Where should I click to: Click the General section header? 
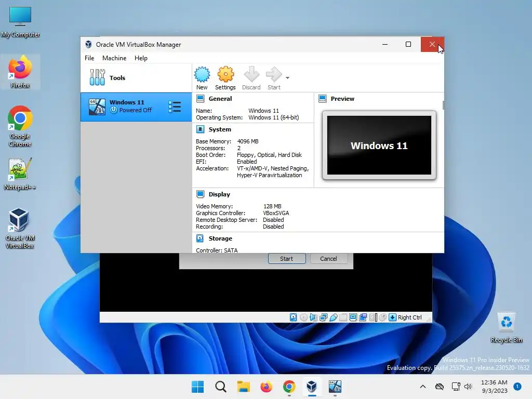click(220, 99)
